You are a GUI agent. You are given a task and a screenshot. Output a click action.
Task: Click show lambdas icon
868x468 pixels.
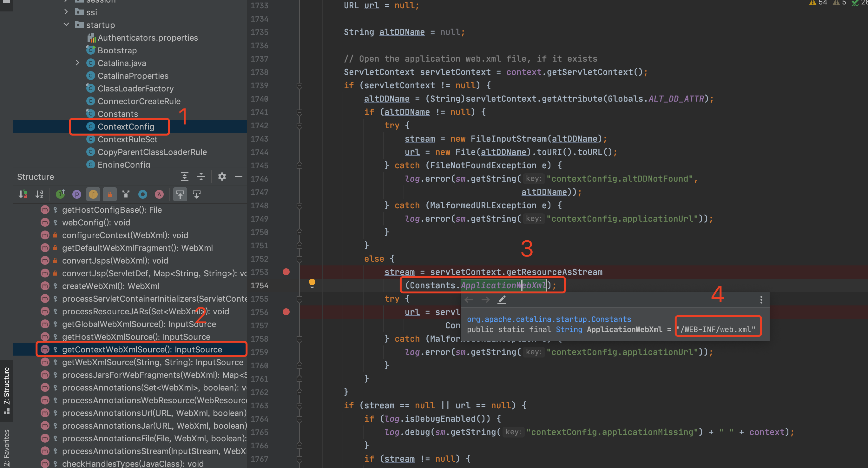point(159,194)
